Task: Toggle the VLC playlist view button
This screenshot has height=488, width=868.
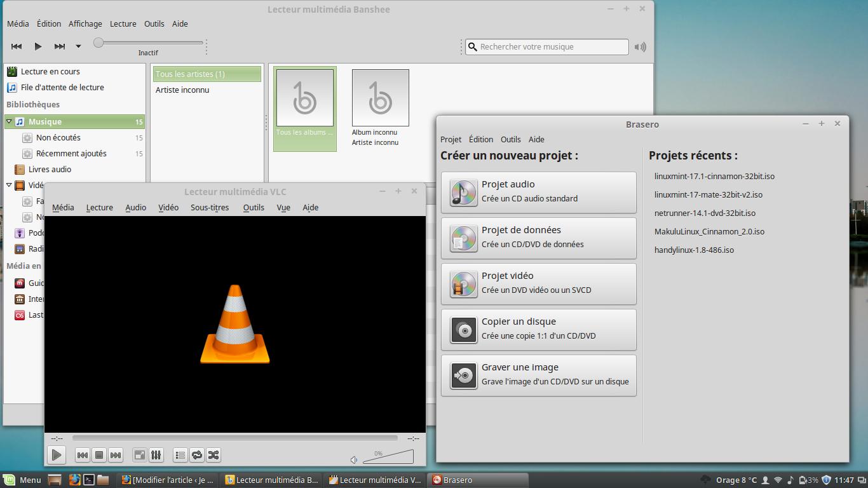Action: (180, 455)
